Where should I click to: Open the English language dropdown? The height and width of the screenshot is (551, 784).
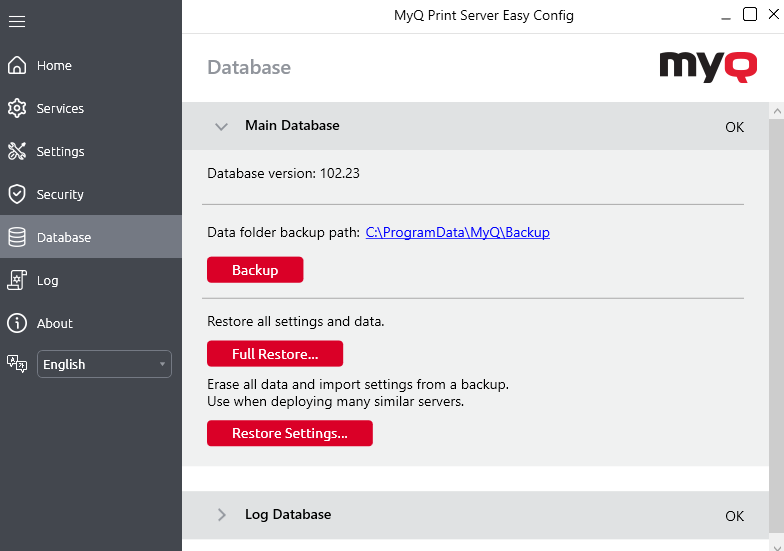tap(104, 365)
